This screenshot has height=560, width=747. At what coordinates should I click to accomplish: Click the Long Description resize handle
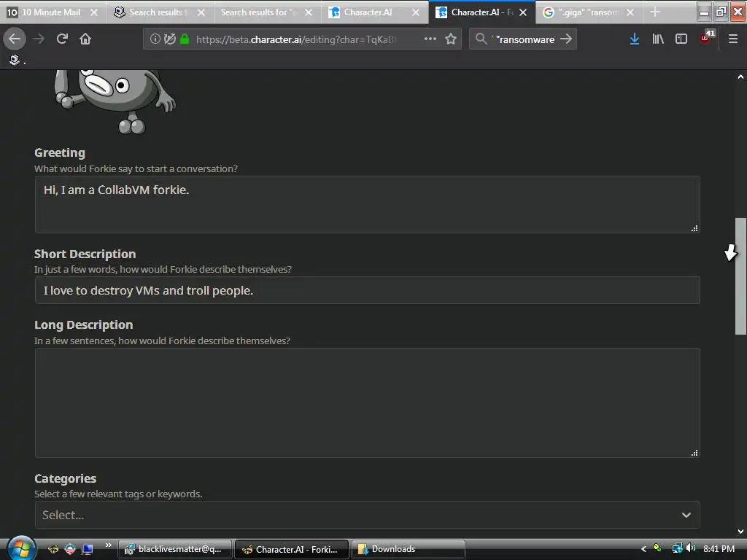coord(694,453)
